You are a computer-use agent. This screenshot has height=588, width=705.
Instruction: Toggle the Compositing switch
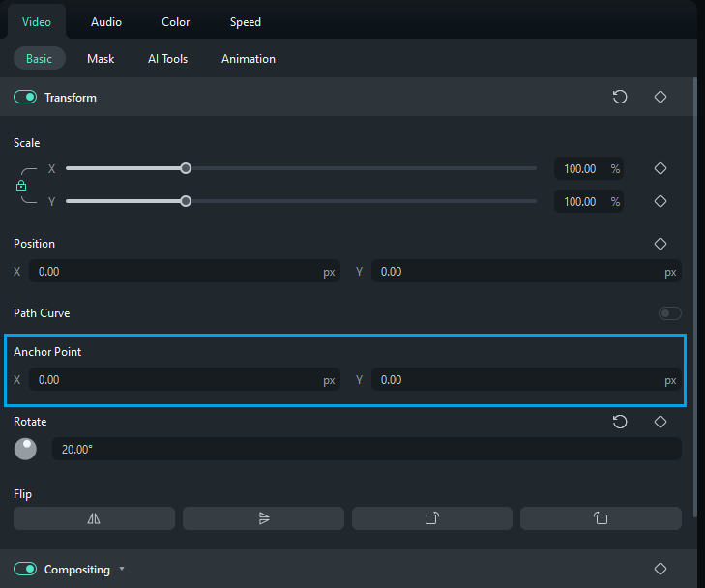(25, 569)
